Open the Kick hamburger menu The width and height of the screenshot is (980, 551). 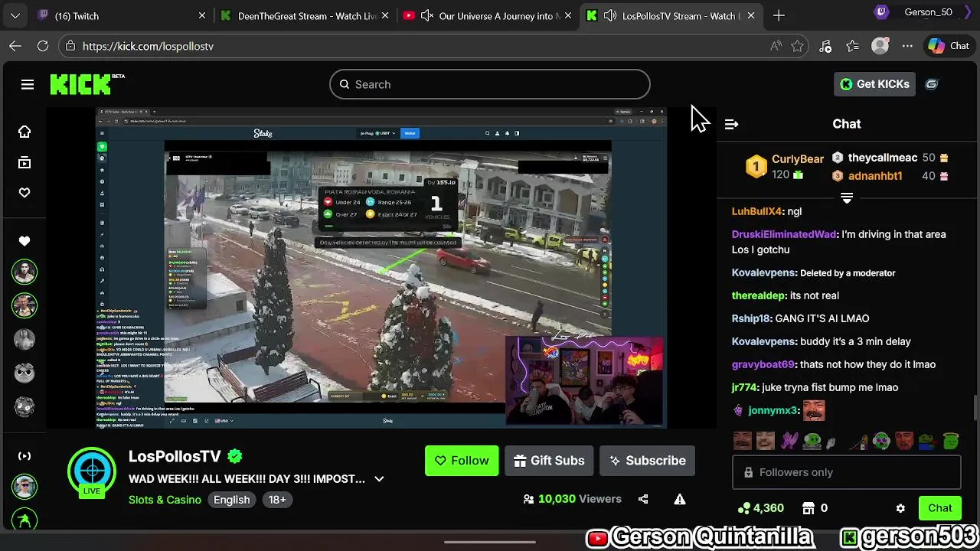pos(28,84)
